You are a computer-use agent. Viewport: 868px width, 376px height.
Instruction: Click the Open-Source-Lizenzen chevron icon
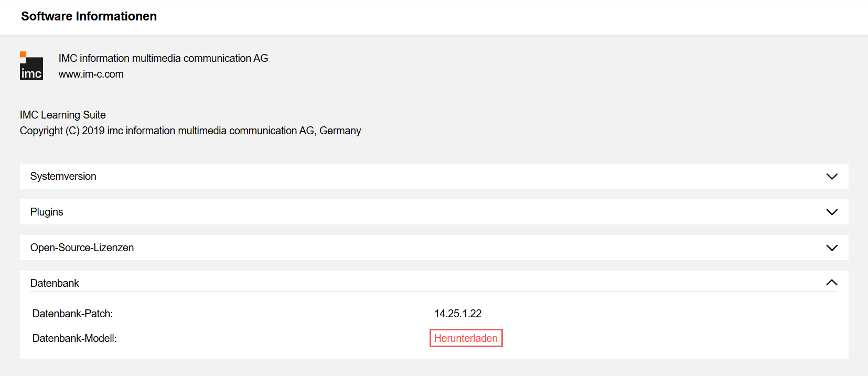pyautogui.click(x=831, y=248)
